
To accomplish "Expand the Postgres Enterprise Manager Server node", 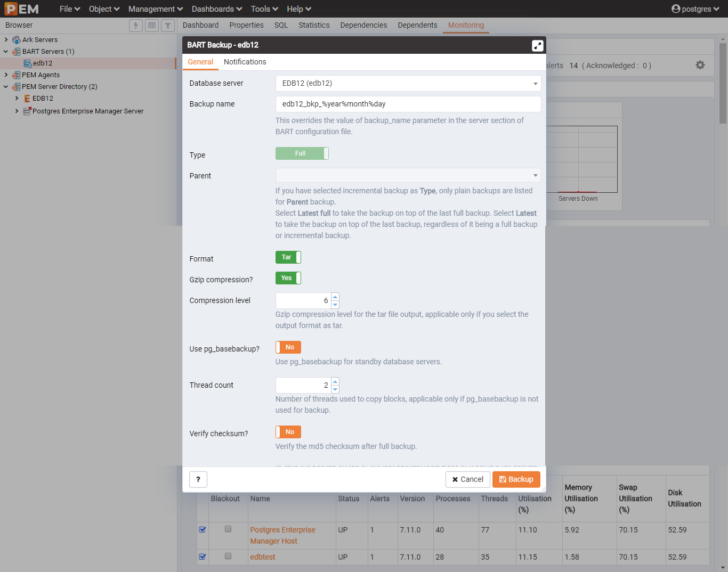I will tap(17, 111).
